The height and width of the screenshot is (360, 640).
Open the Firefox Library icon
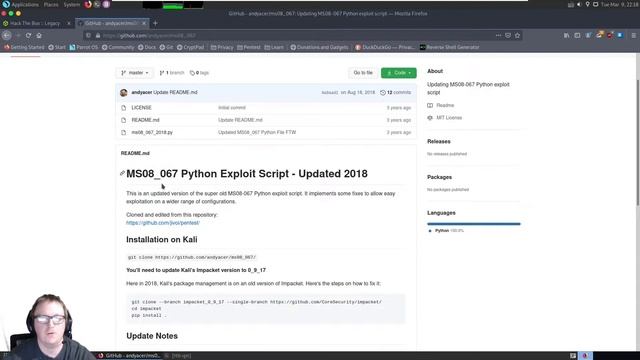(x=567, y=36)
